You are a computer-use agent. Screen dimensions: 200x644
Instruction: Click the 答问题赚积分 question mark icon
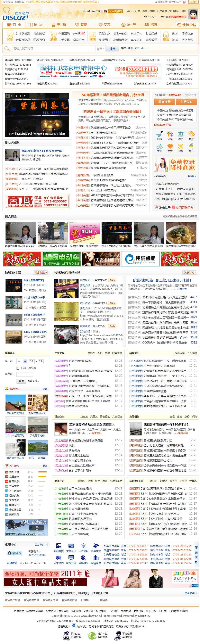pyautogui.click(x=174, y=207)
